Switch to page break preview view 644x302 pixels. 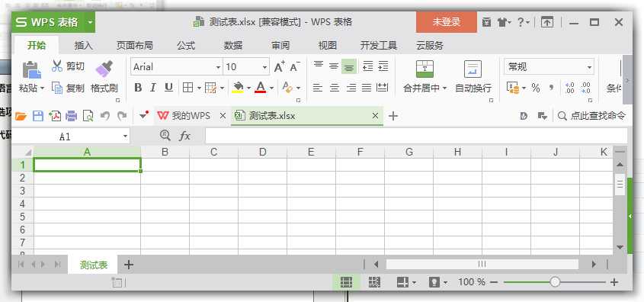[374, 282]
